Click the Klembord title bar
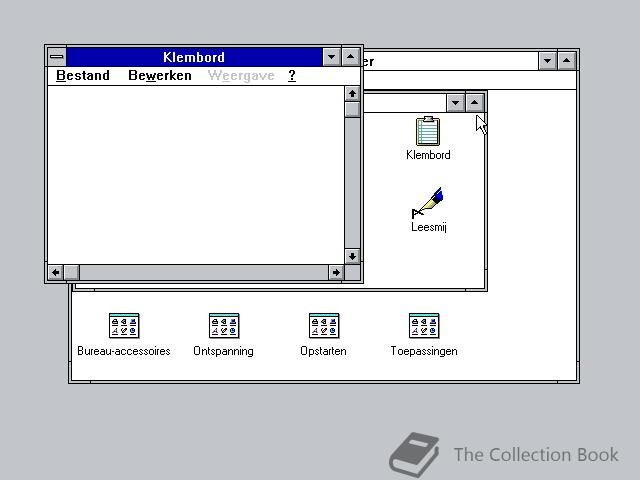This screenshot has width=640, height=480. [x=194, y=57]
